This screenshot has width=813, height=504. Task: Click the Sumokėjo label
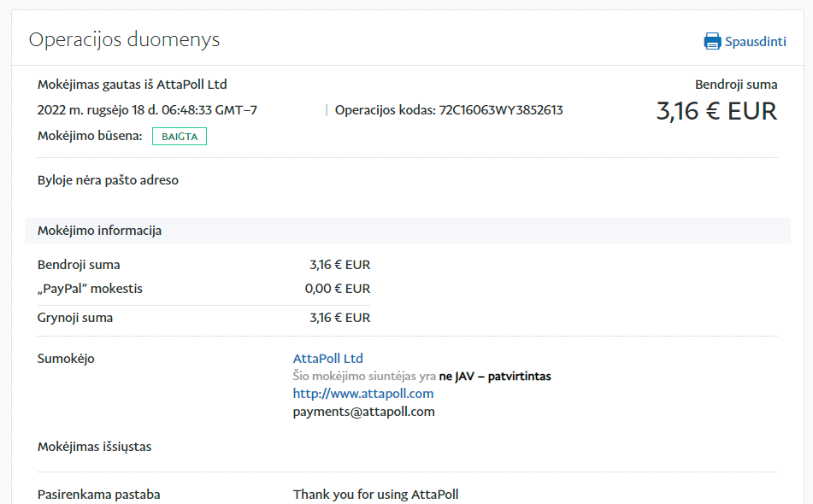[x=66, y=359]
